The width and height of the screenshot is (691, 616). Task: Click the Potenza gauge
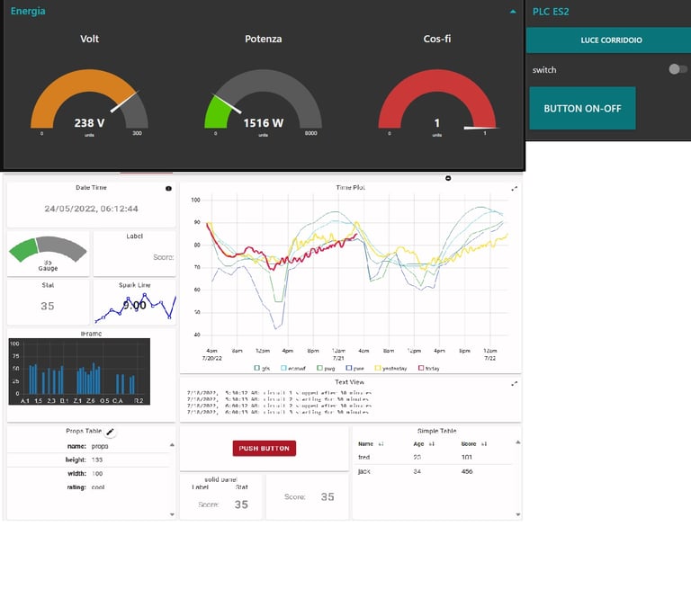(263, 100)
